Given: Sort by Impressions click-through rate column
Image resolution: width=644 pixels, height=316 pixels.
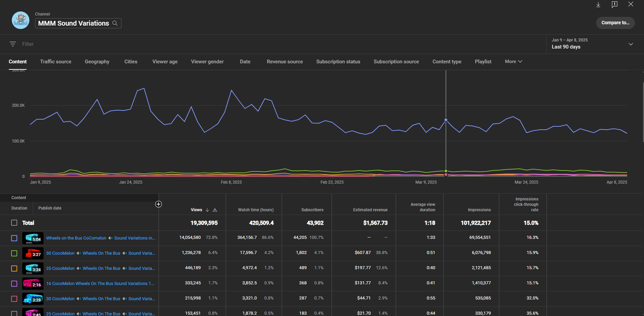Looking at the screenshot, I should click(x=526, y=204).
